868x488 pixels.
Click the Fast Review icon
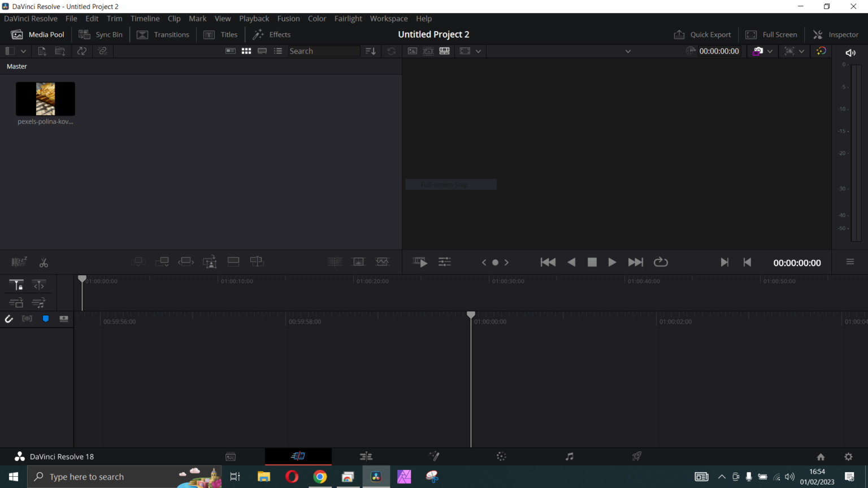pos(420,262)
